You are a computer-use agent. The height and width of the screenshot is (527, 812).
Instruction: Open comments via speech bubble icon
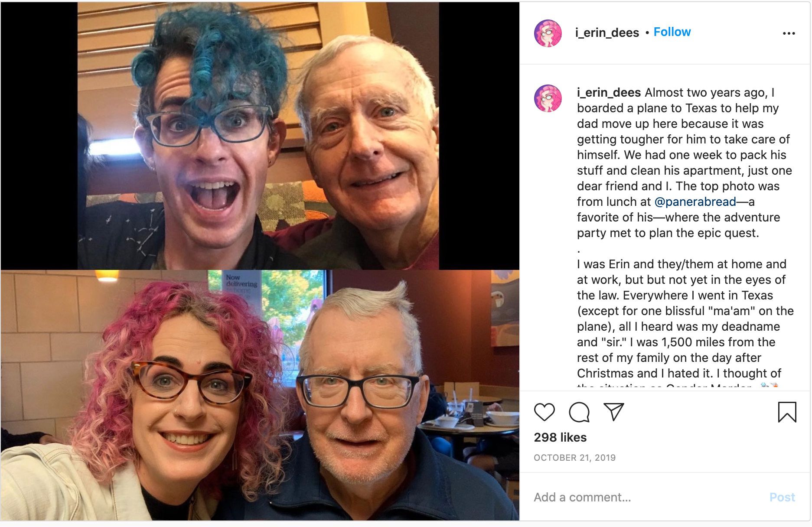579,412
